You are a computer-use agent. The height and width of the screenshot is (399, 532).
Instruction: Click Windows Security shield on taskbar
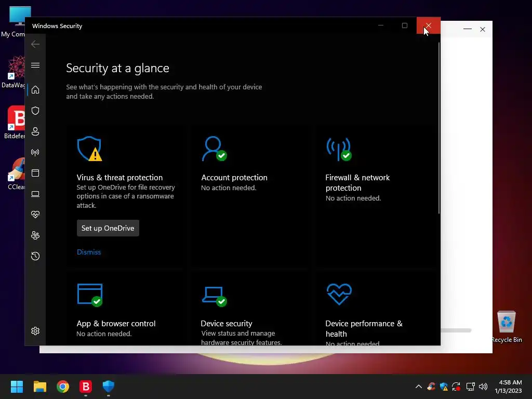click(x=109, y=386)
